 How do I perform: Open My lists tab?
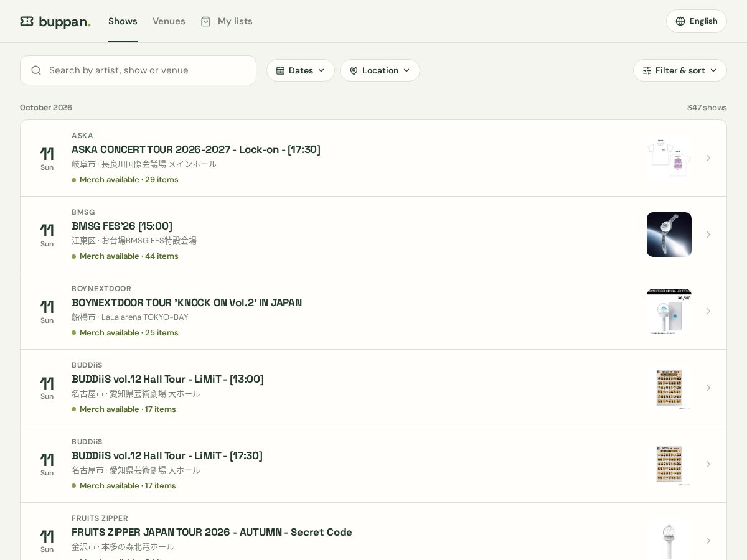point(227,21)
